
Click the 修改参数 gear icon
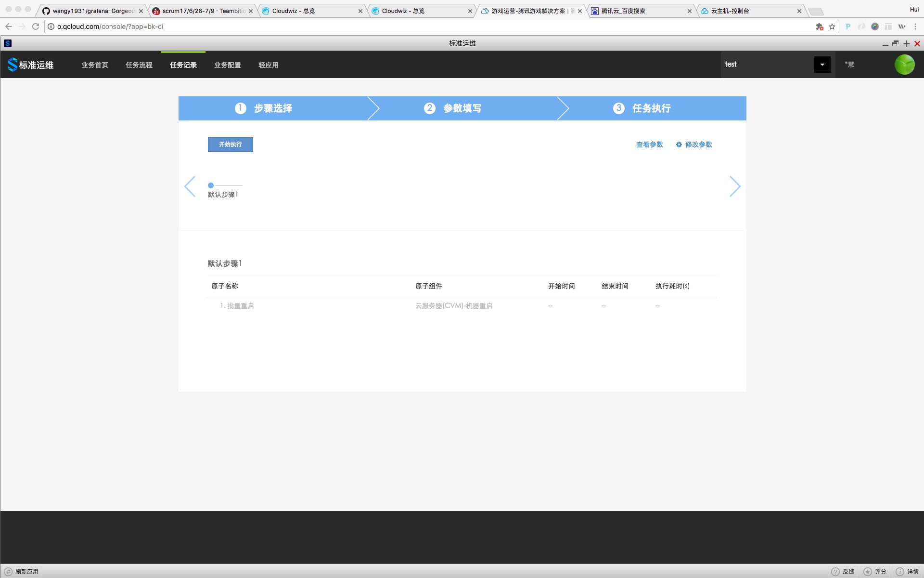(679, 144)
